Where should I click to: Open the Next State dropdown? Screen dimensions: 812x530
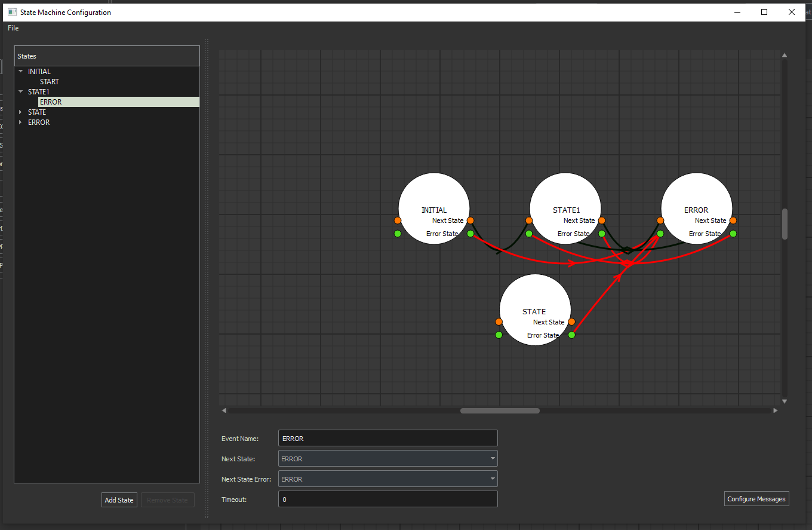(387, 459)
